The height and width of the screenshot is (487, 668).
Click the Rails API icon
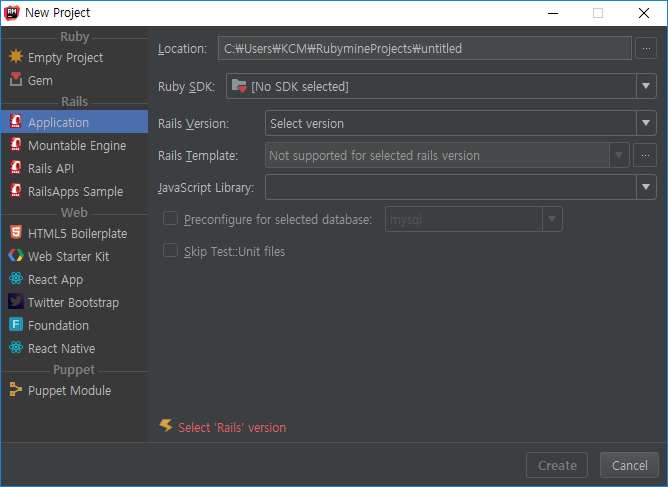click(16, 168)
